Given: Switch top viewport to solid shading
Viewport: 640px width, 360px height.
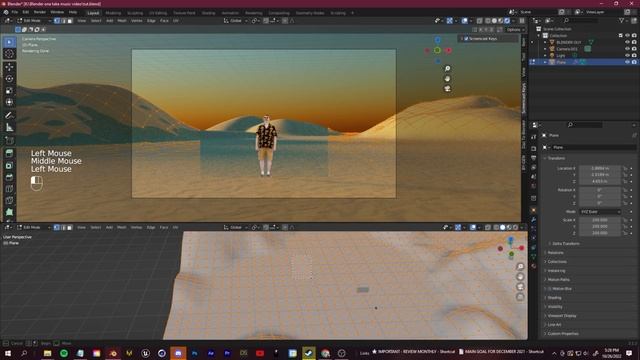Looking at the screenshot, I should 494,20.
